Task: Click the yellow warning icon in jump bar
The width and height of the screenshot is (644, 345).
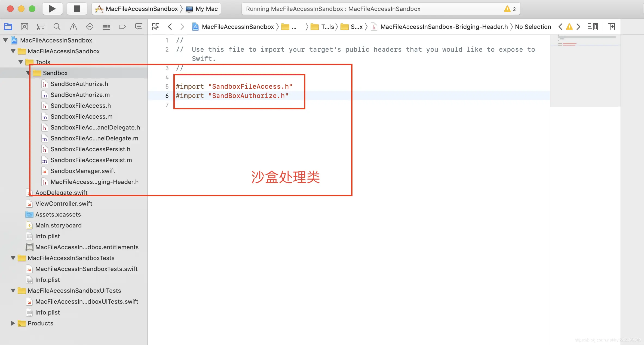Action: (x=569, y=27)
